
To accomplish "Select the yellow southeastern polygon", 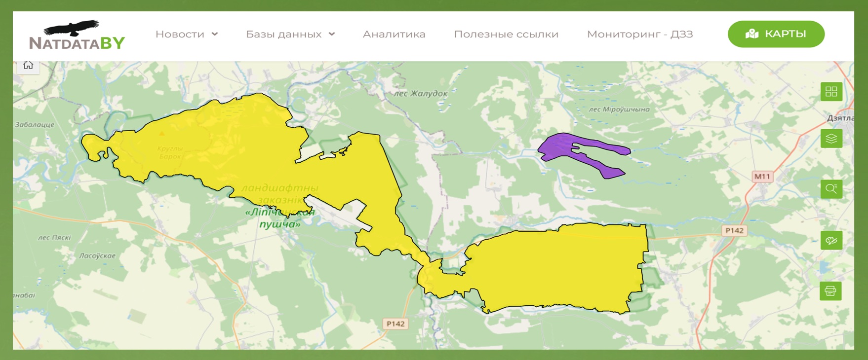I will click(x=558, y=266).
